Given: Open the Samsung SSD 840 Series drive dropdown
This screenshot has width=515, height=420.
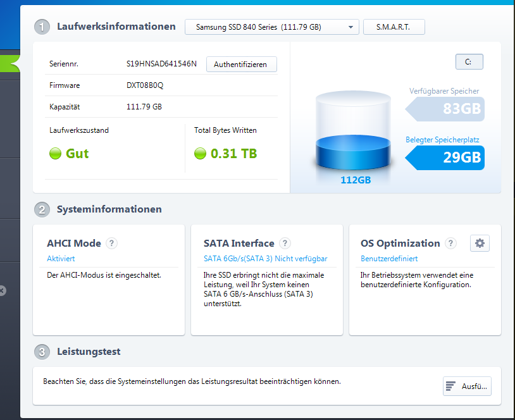Looking at the screenshot, I should [x=271, y=27].
